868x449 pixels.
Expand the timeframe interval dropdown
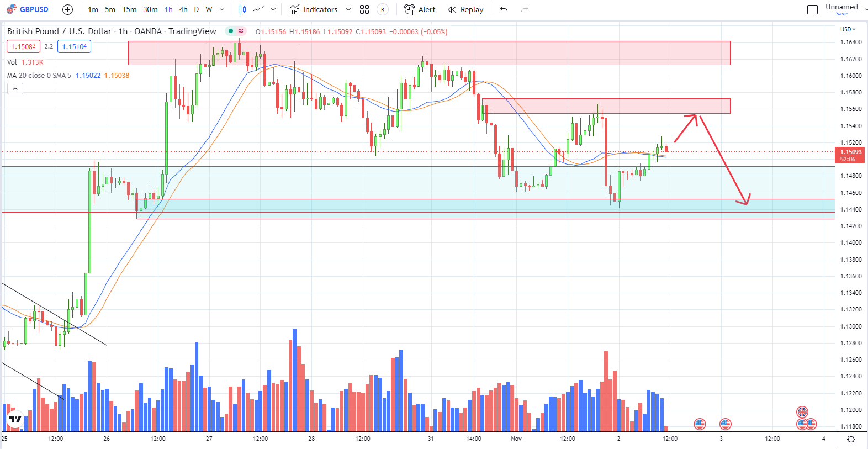[x=222, y=9]
